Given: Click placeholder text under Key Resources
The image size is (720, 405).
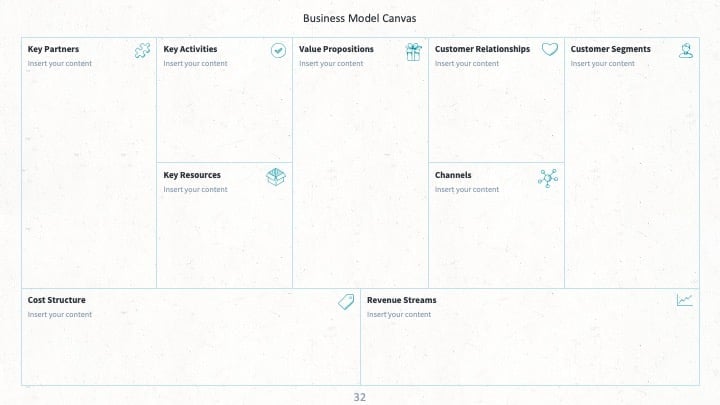Looking at the screenshot, I should [195, 189].
